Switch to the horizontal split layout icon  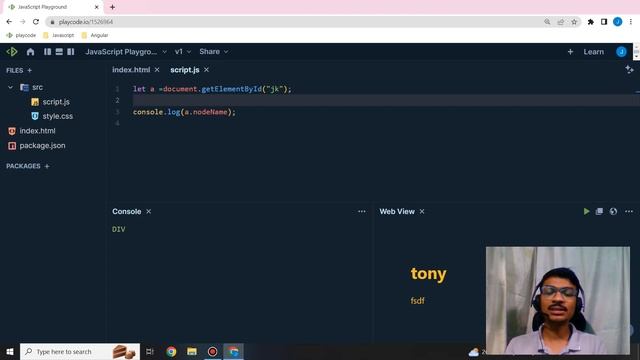click(x=59, y=52)
